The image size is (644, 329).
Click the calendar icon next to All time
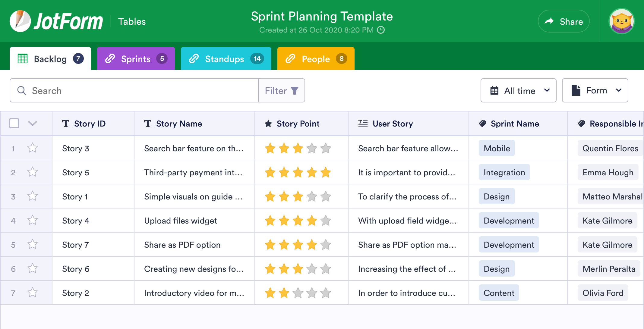[494, 90]
